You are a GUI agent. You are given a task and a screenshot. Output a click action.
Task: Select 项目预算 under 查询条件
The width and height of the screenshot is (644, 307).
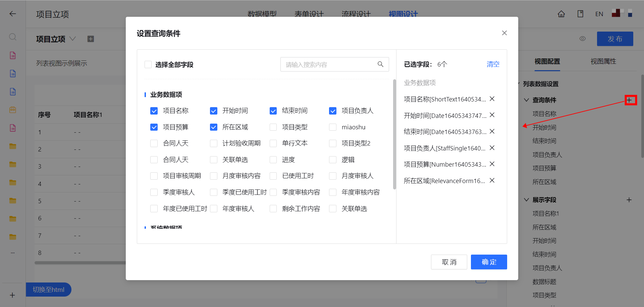(x=544, y=168)
